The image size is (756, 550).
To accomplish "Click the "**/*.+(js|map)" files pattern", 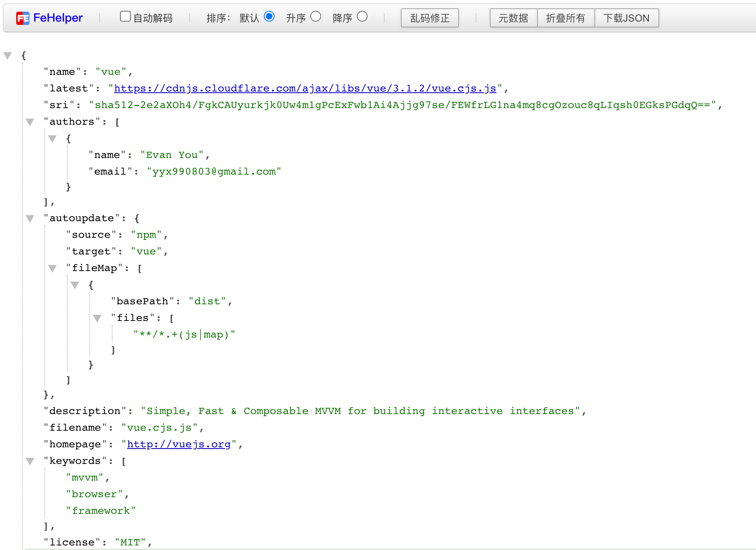I will 184,335.
